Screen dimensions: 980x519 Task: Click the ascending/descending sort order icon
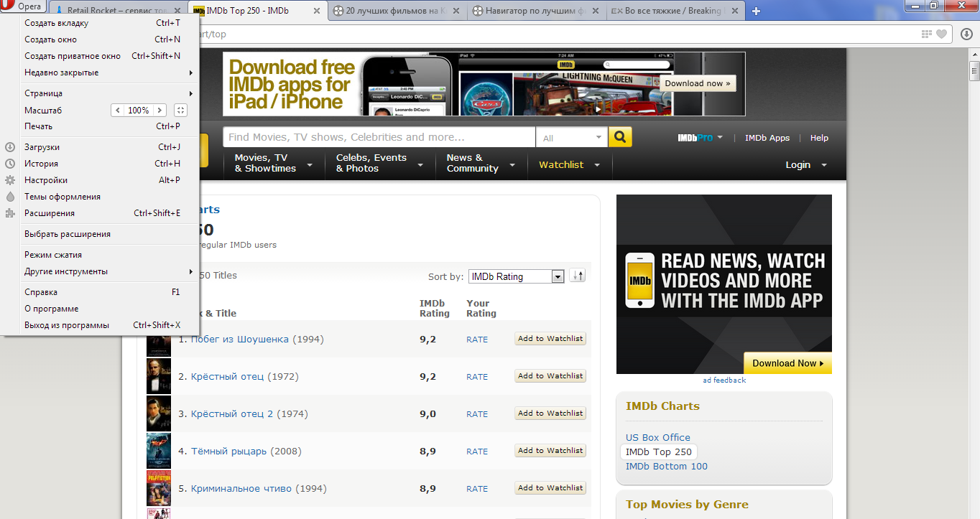click(578, 276)
